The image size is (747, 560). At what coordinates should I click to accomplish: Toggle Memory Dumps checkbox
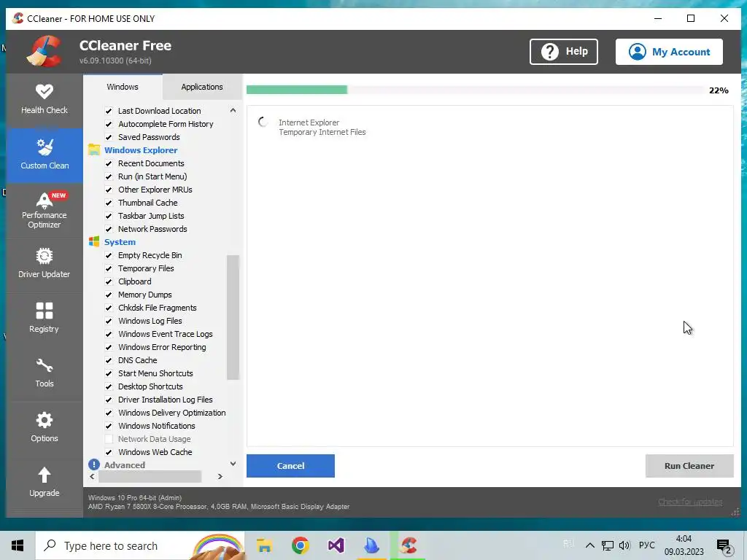pyautogui.click(x=109, y=295)
